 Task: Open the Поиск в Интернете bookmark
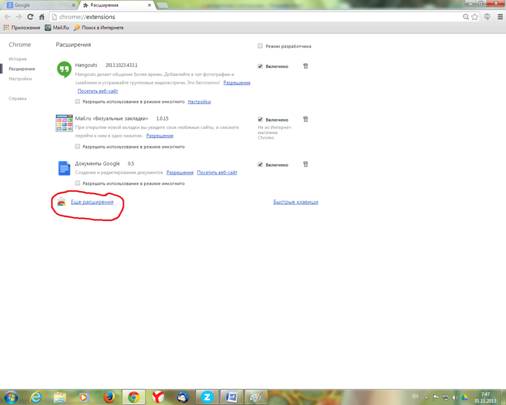pyautogui.click(x=99, y=28)
